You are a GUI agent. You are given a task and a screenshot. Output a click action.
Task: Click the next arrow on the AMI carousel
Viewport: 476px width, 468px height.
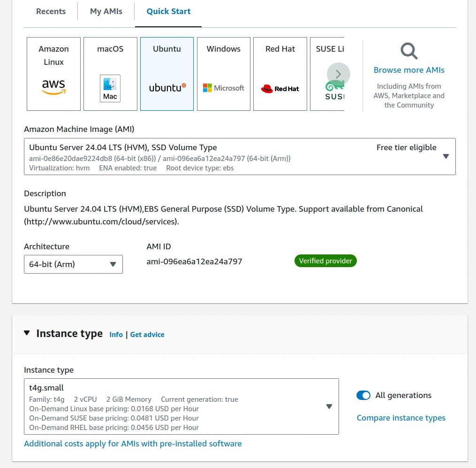tap(339, 74)
